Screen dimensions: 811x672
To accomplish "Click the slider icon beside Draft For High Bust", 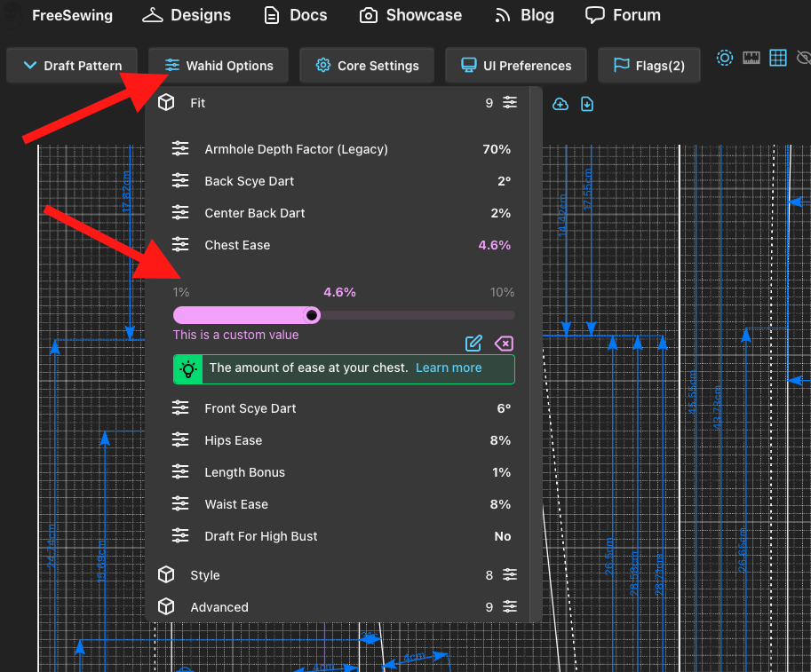I will coord(180,535).
